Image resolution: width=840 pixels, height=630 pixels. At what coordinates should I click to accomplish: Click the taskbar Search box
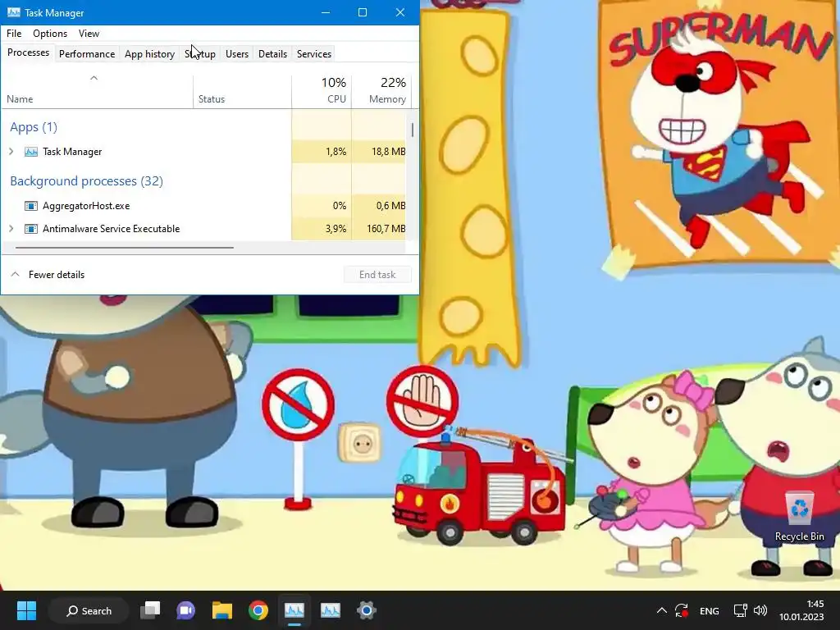coord(89,610)
